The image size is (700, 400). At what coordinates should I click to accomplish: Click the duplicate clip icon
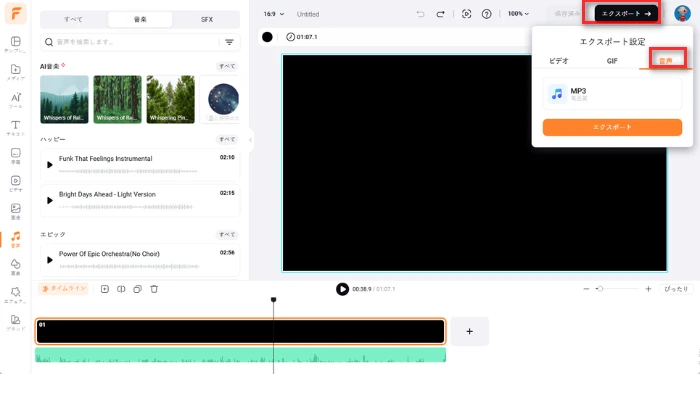point(138,289)
